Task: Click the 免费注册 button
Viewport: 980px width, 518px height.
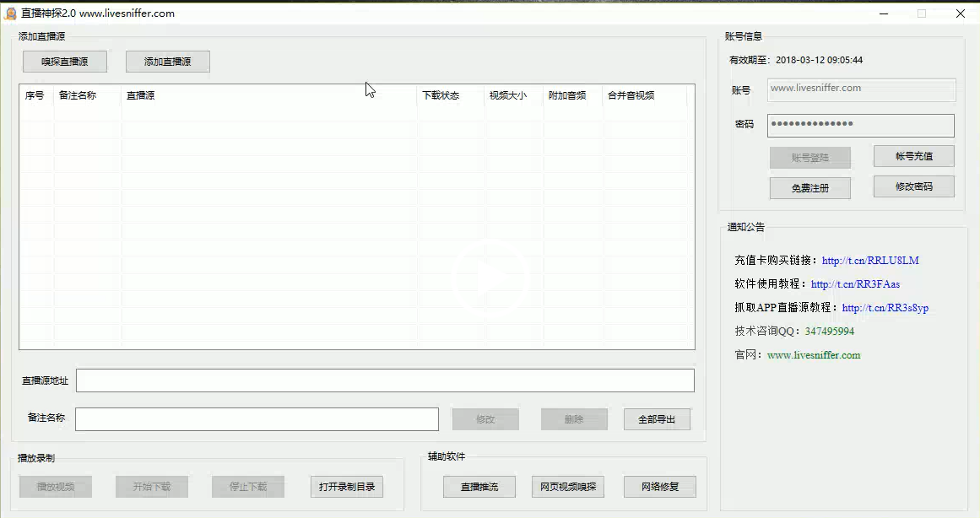Action: click(x=810, y=188)
